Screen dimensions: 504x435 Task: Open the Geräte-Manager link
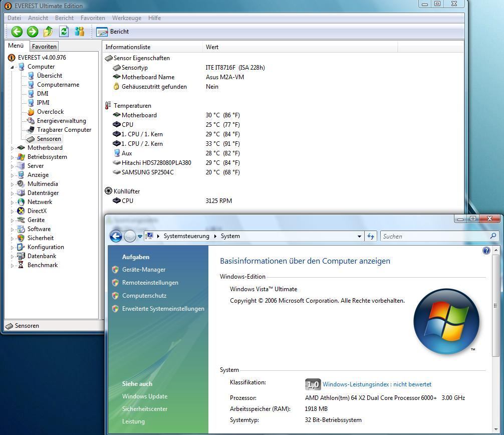click(144, 270)
